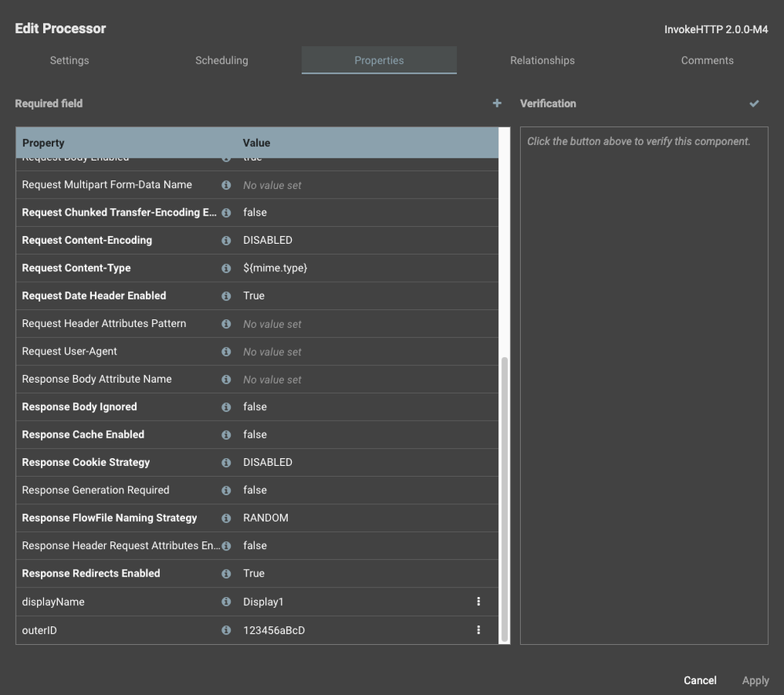
Task: Edit the outerID value 123456aBcD
Action: click(274, 631)
